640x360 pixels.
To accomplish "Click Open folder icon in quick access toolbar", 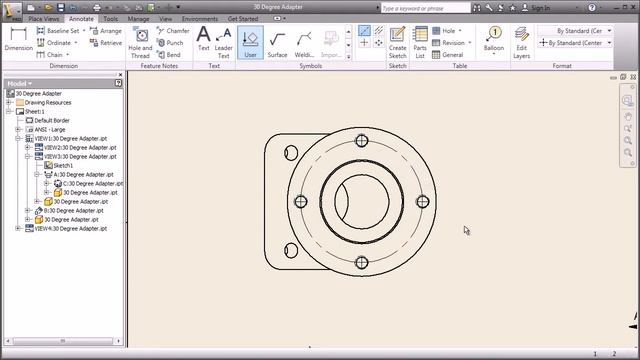I will point(48,7).
